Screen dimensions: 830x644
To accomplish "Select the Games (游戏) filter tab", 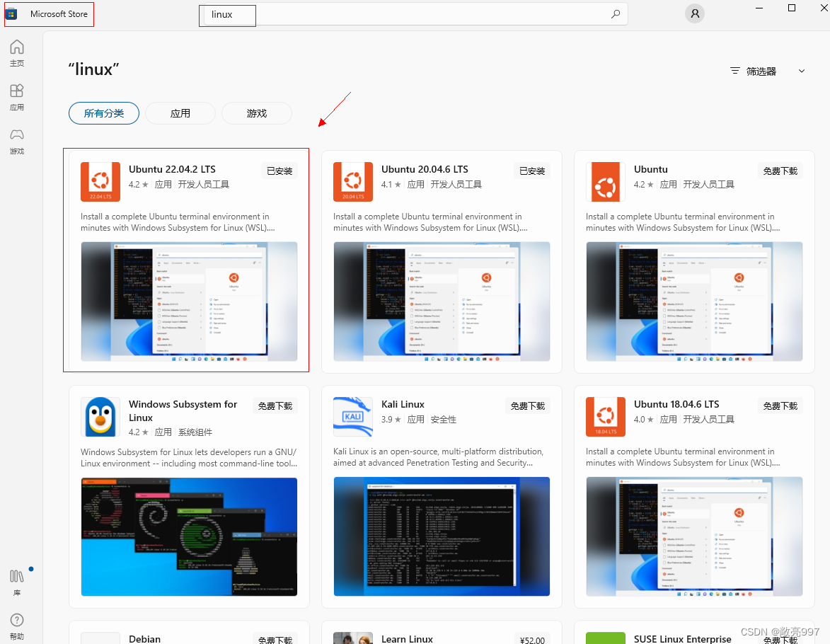I will tap(257, 113).
